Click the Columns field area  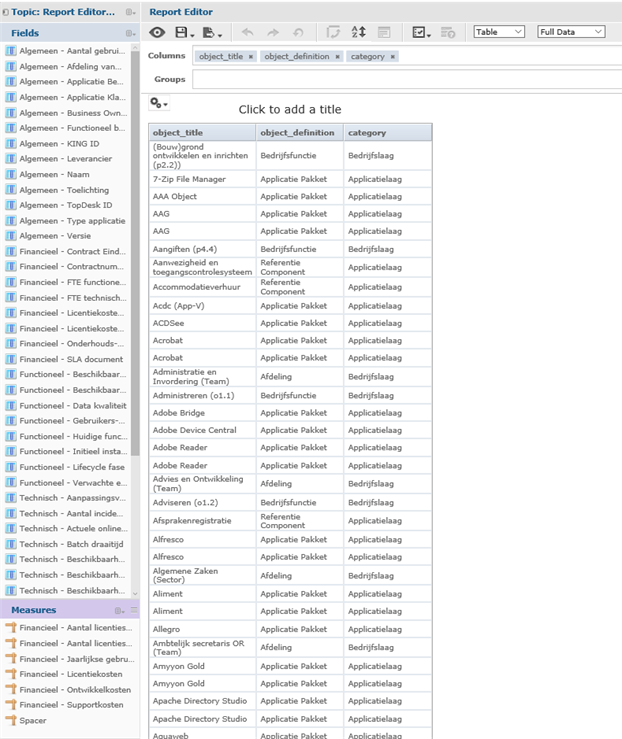pos(407,56)
